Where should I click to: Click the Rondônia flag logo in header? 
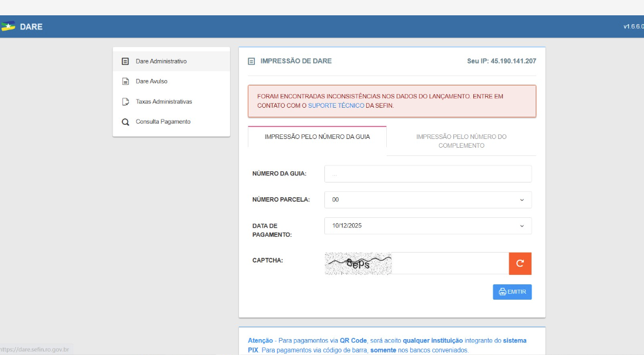tap(8, 26)
